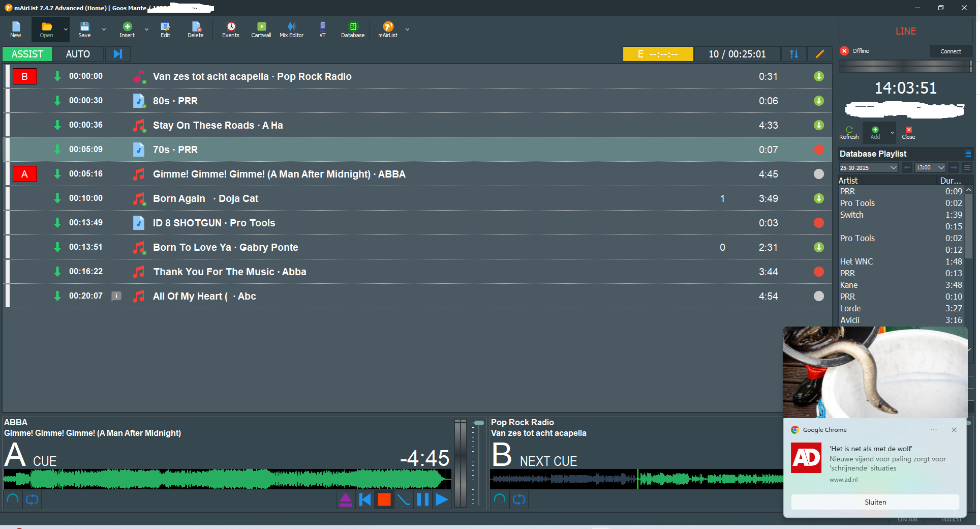Select the Stay On These Roads playlist item
This screenshot has height=529, width=980.
coord(218,125)
